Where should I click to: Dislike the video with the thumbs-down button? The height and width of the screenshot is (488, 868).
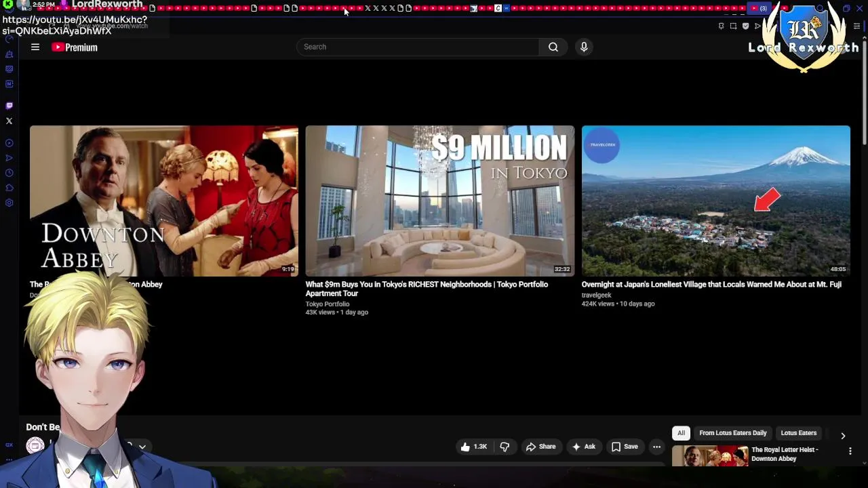505,447
